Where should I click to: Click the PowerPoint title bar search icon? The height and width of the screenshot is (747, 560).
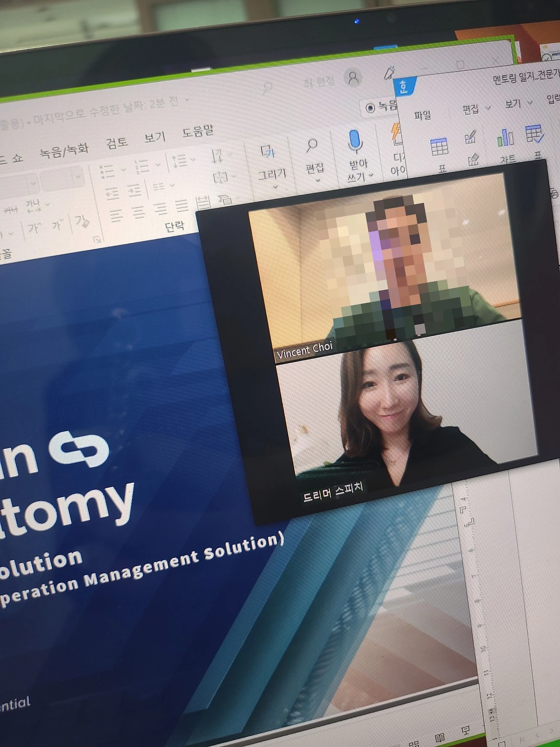[267, 88]
